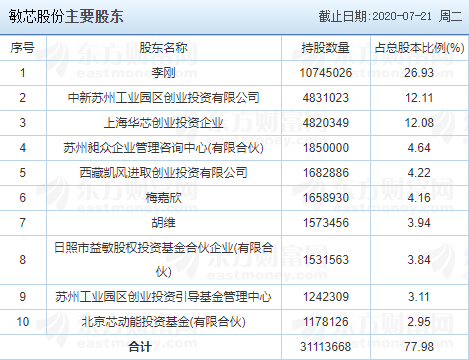The height and width of the screenshot is (360, 469).
Task: Click the share count 1682886
Action: click(x=326, y=173)
